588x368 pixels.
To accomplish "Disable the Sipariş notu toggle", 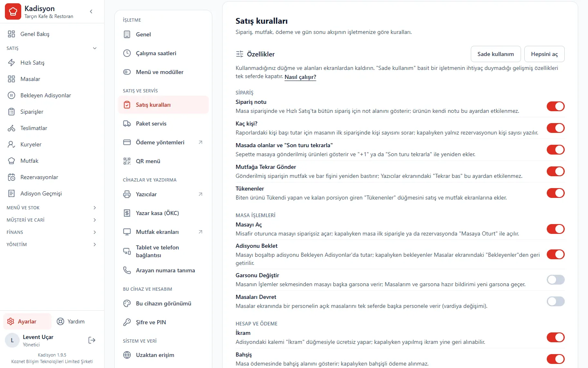I will [x=556, y=106].
